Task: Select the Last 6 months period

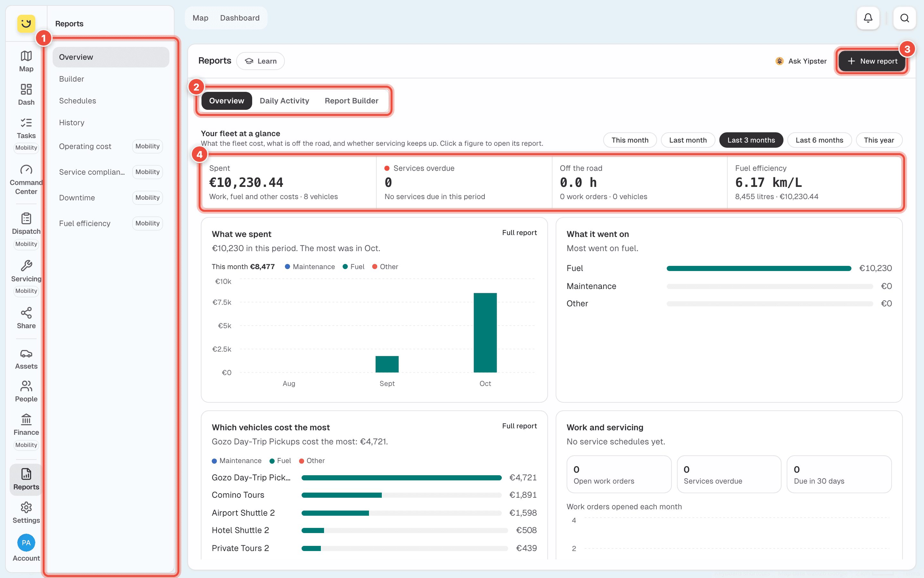Action: point(819,140)
